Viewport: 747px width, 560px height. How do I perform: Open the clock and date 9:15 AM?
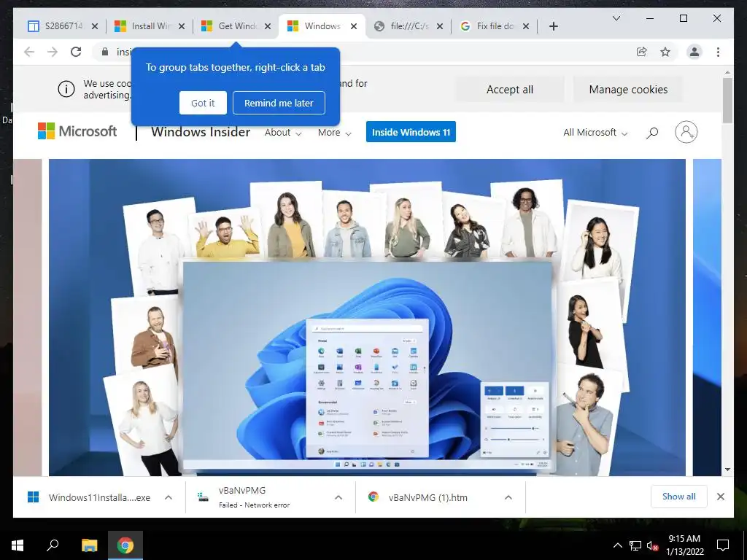pyautogui.click(x=684, y=545)
